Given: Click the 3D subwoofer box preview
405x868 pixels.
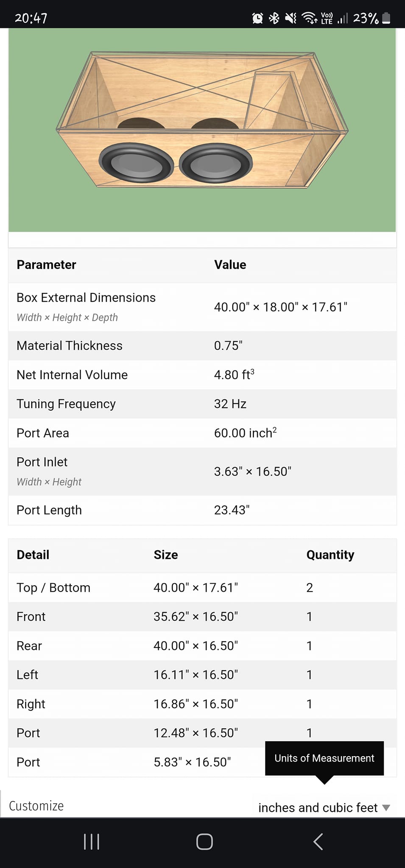Looking at the screenshot, I should (x=202, y=130).
